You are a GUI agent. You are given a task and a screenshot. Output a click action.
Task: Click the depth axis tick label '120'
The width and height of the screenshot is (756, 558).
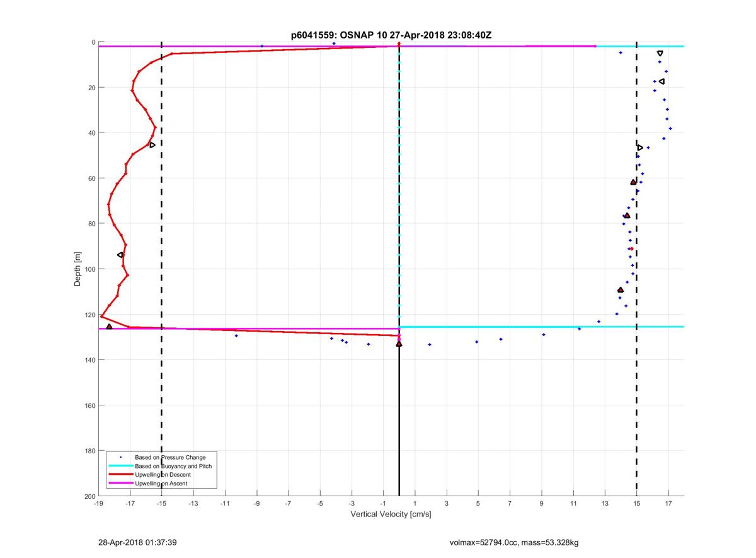(x=89, y=315)
